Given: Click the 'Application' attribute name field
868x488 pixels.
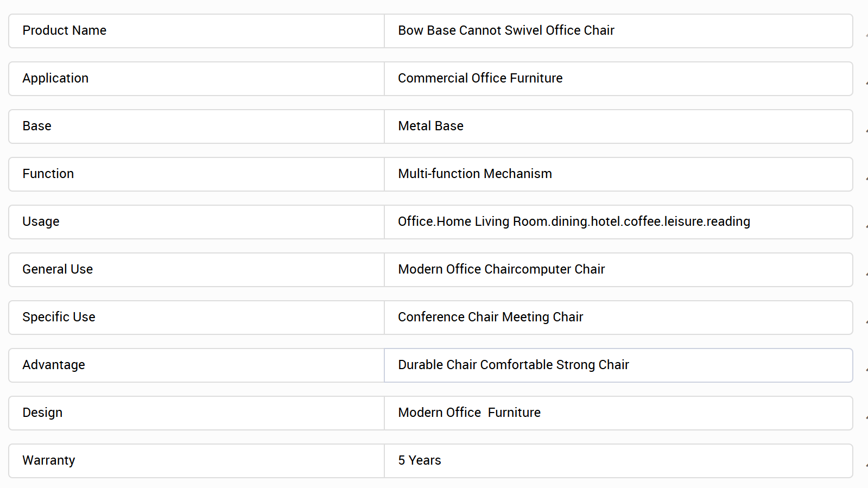Looking at the screenshot, I should (197, 79).
